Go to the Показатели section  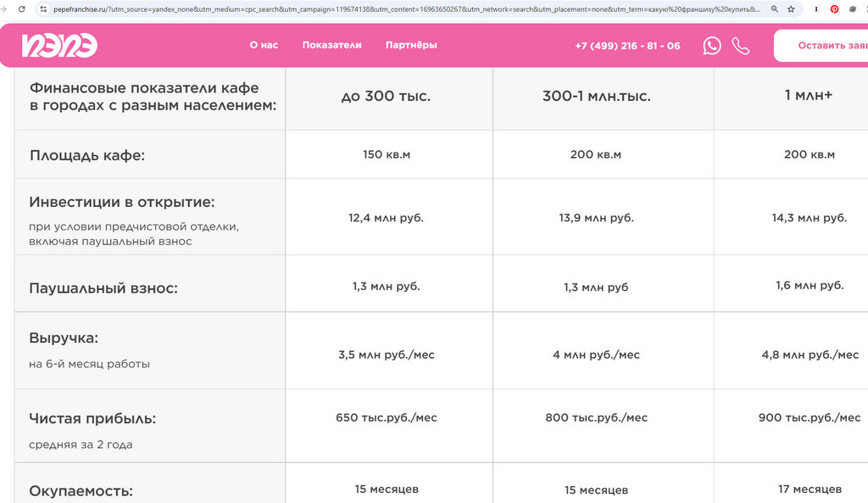tap(331, 45)
